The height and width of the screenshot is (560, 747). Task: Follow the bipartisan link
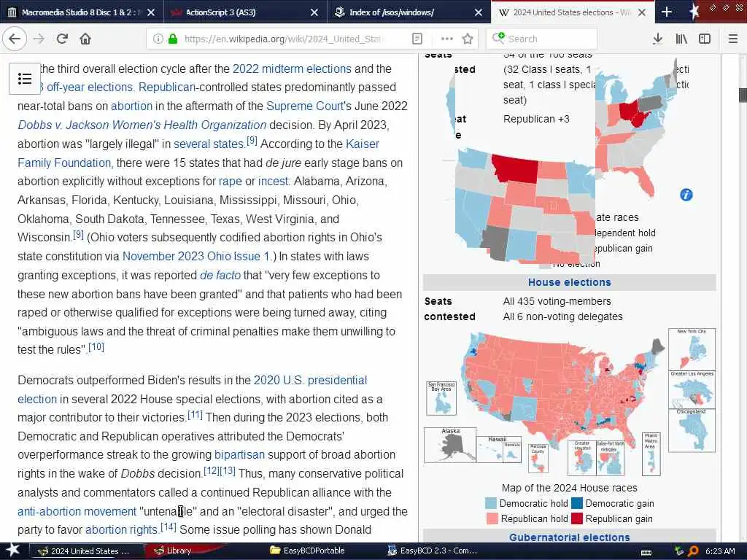(x=239, y=455)
